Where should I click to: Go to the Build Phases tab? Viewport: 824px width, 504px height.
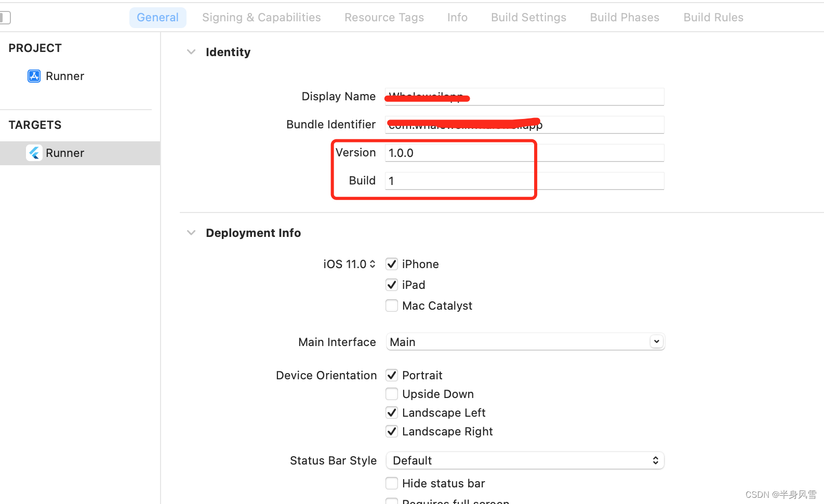[x=624, y=18]
